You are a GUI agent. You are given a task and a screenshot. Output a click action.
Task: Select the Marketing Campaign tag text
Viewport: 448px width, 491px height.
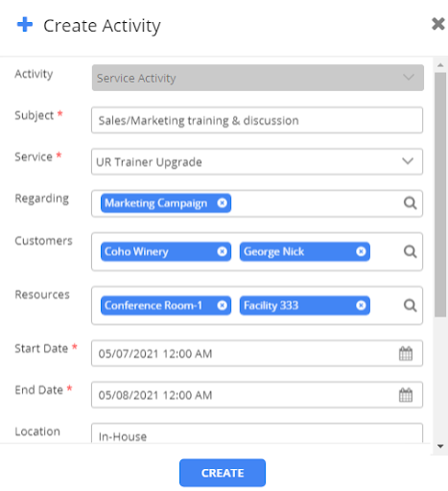(156, 203)
